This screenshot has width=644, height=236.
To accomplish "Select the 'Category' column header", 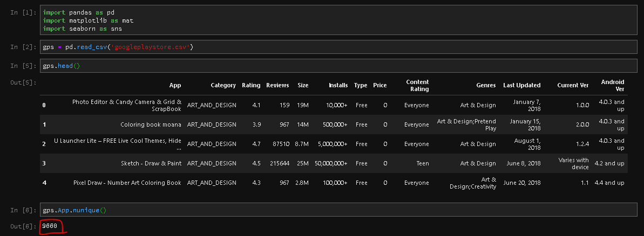I will pos(223,85).
